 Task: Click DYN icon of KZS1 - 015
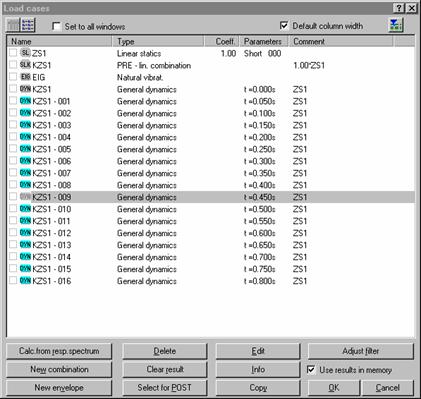coord(25,269)
